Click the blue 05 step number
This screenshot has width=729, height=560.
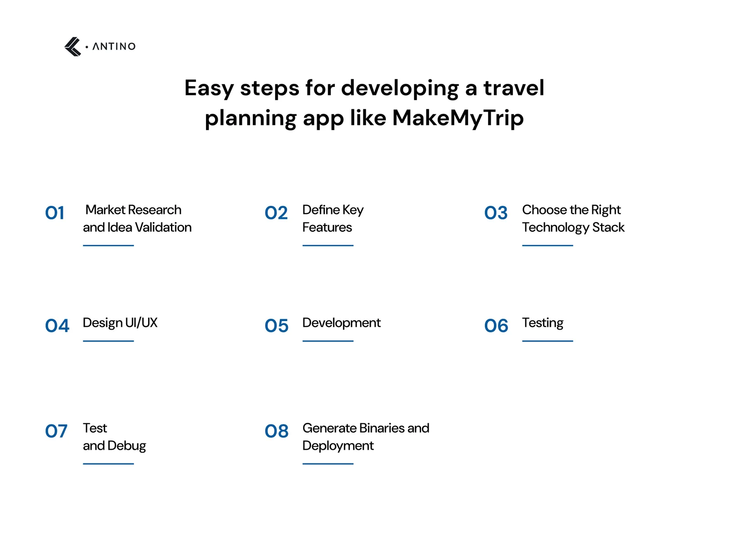[x=277, y=326]
